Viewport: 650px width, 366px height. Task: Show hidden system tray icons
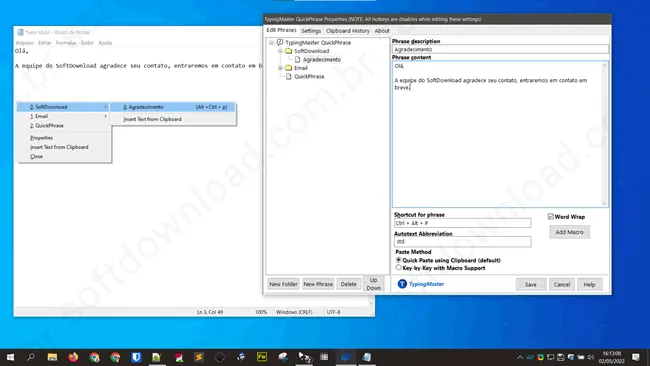(x=520, y=357)
